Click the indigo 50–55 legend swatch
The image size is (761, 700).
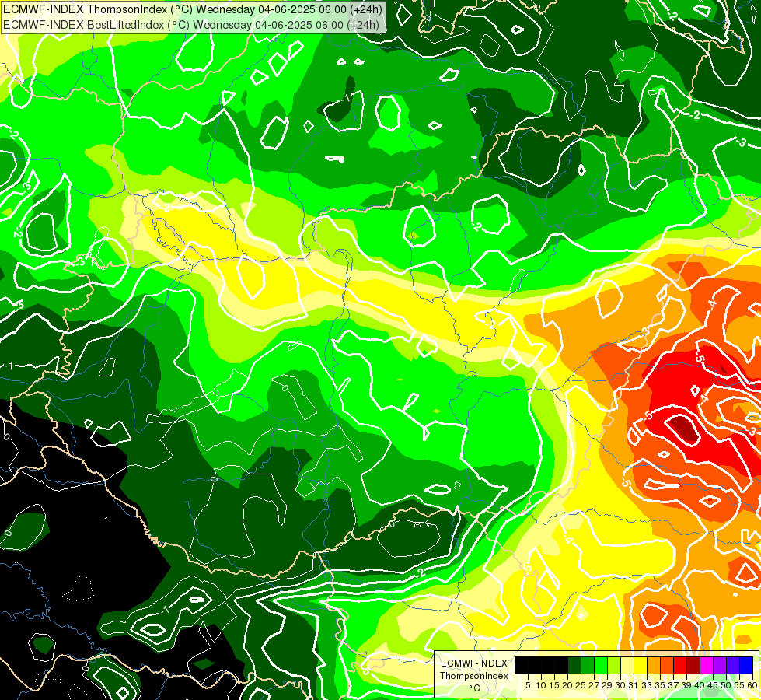(x=733, y=666)
